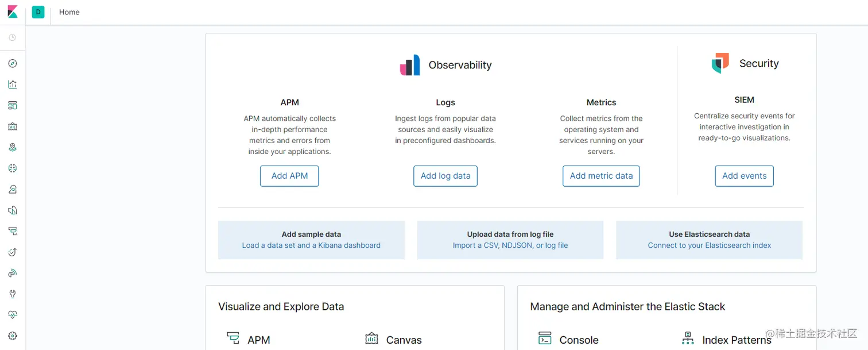
Task: Open Uptime icon in sidebar
Action: 13,252
